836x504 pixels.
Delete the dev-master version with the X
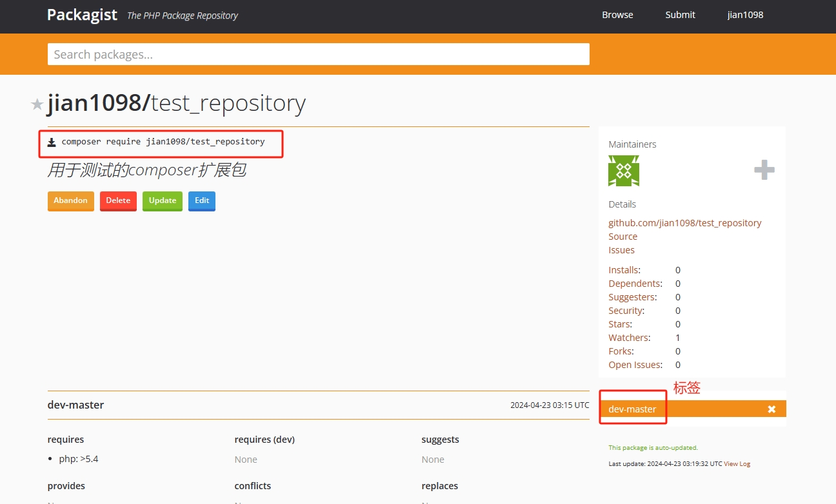click(771, 409)
